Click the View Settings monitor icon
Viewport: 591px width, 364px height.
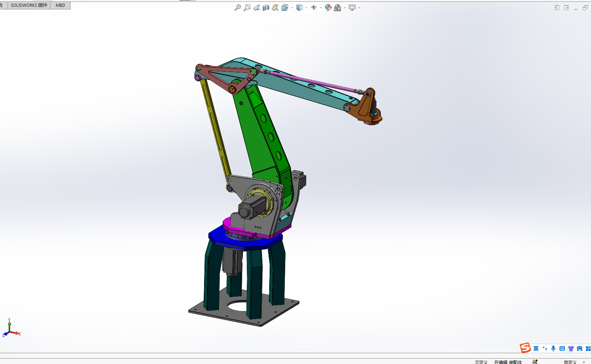pos(352,8)
